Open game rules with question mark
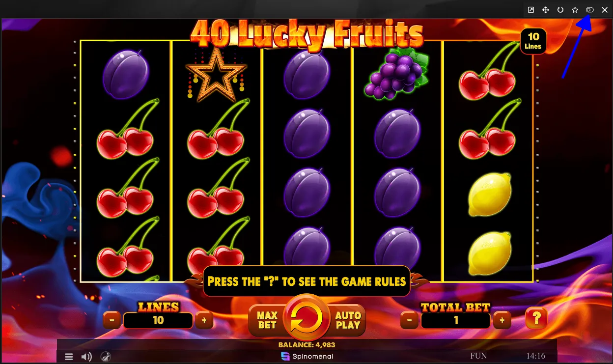Screen dimensions: 613x364 (536, 319)
